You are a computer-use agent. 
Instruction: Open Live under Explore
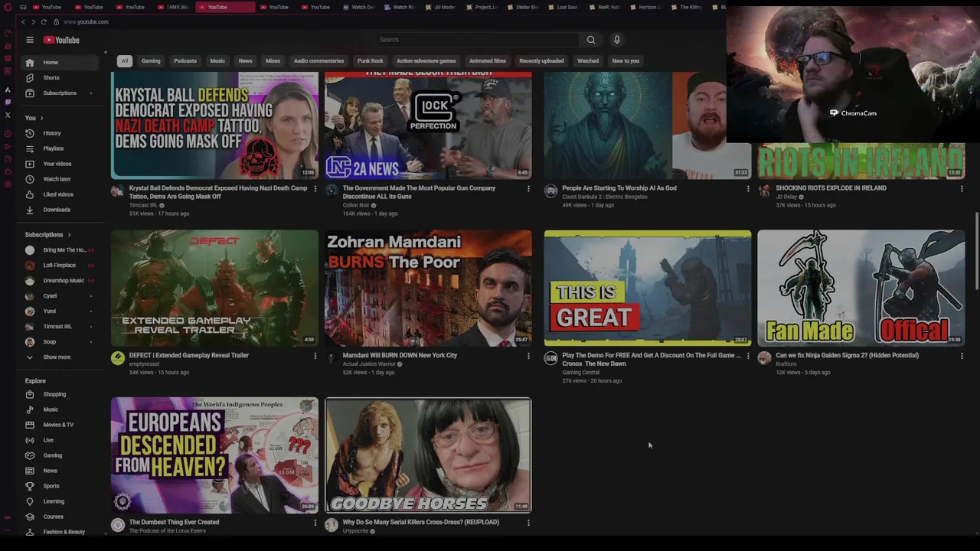pos(60,440)
